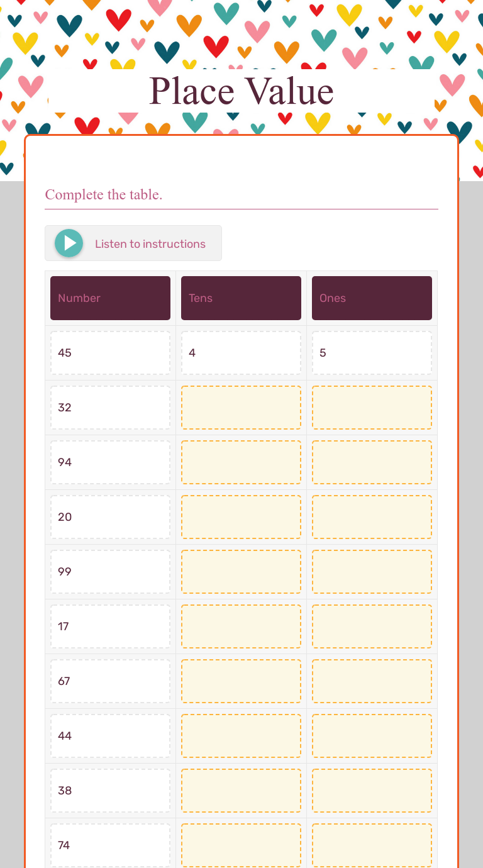Click the Ones input beside 74

click(x=372, y=845)
